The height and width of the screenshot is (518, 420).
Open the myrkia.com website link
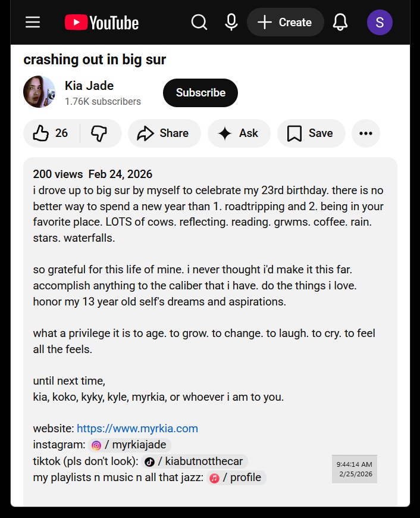point(137,429)
